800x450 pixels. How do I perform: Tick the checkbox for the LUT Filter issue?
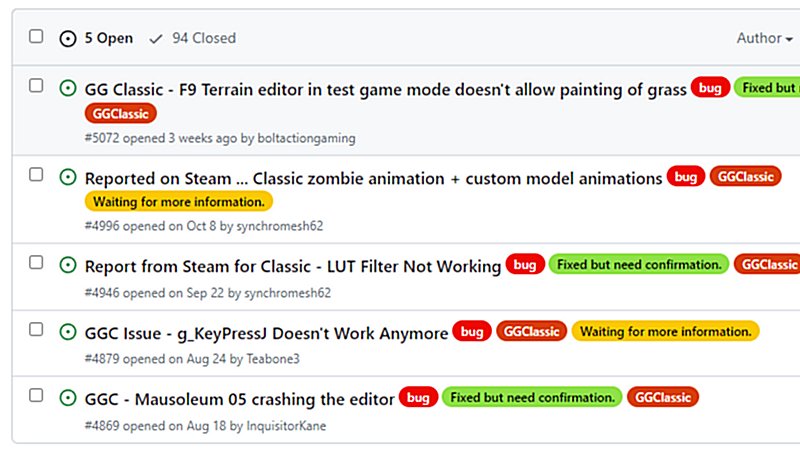(x=36, y=262)
